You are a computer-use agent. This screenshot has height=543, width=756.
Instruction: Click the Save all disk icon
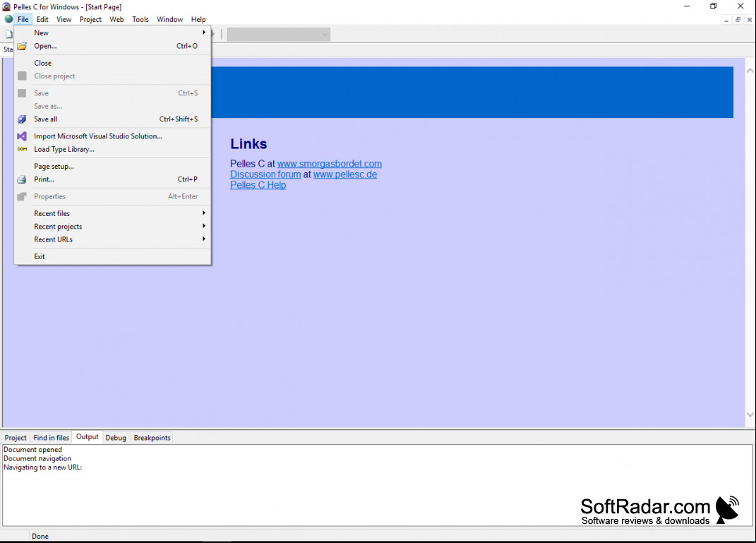22,119
